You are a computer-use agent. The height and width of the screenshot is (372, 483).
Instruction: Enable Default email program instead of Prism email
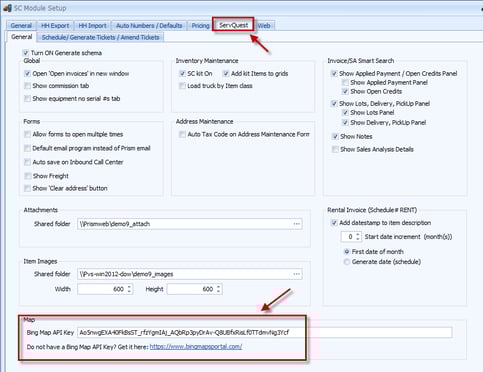[27, 148]
